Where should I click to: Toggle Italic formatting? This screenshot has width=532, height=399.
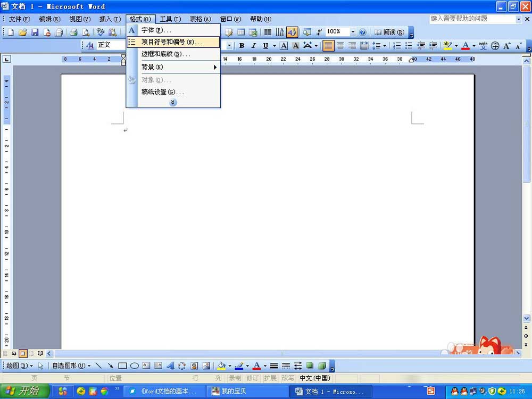[254, 46]
